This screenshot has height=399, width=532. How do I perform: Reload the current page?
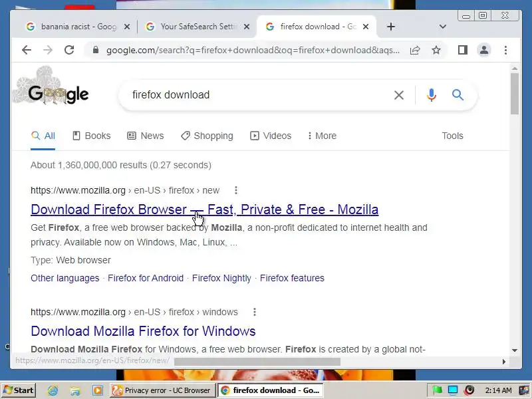click(69, 51)
